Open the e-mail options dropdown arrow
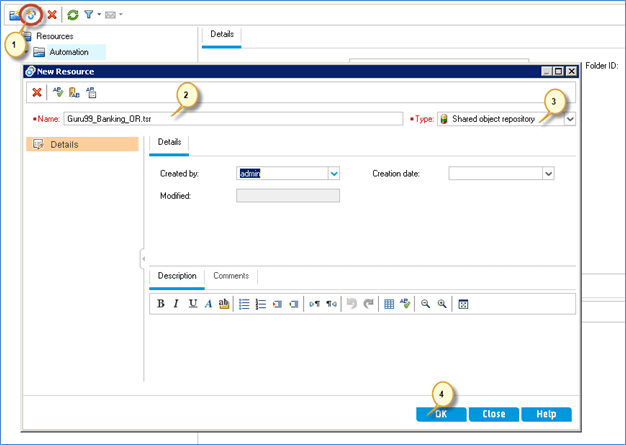This screenshot has height=445, width=626. (121, 15)
